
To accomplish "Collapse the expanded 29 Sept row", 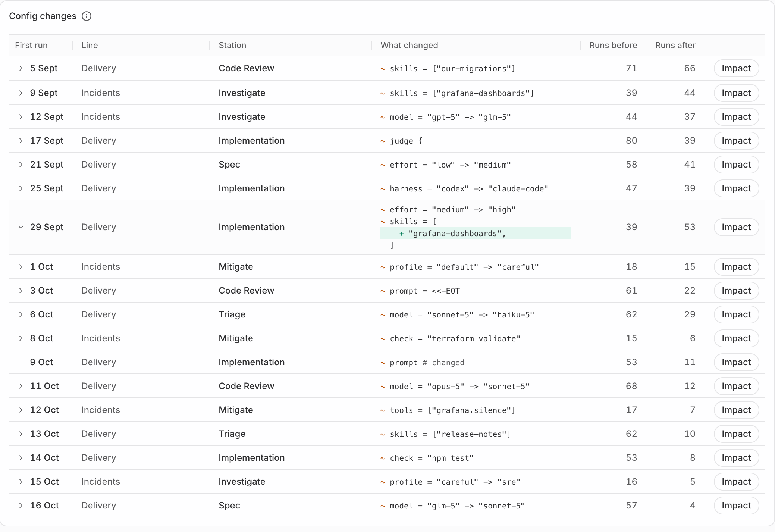I will [x=21, y=227].
